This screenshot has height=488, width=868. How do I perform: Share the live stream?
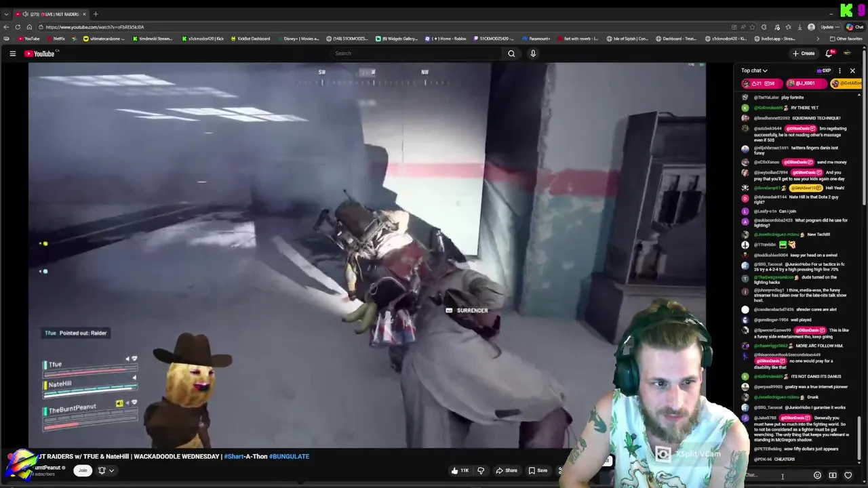point(507,470)
